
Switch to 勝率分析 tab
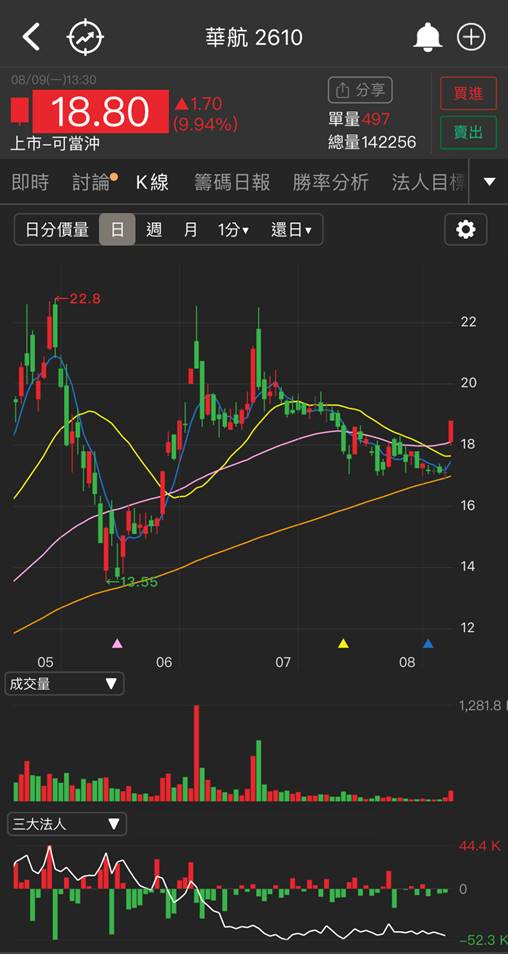point(330,181)
